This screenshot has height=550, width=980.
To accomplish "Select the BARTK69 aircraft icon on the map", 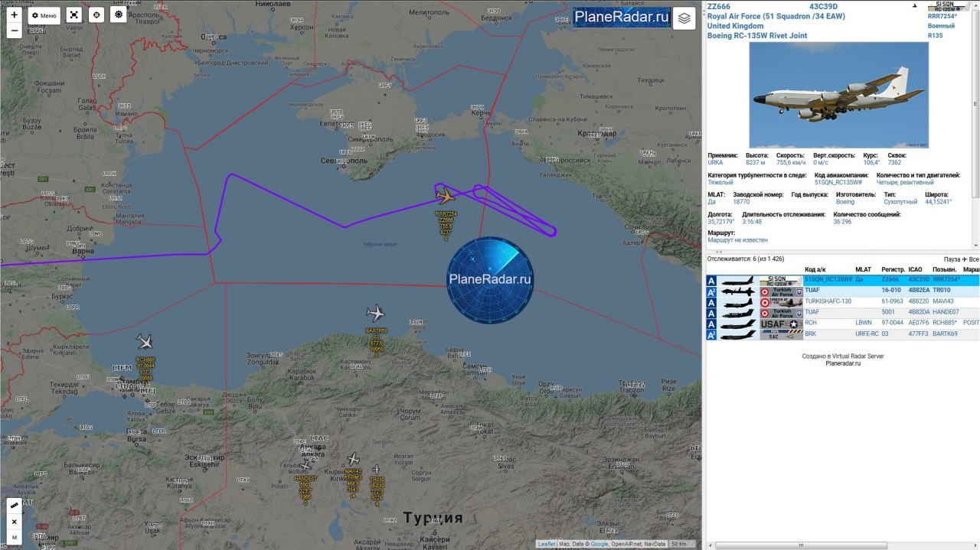I will [x=375, y=313].
